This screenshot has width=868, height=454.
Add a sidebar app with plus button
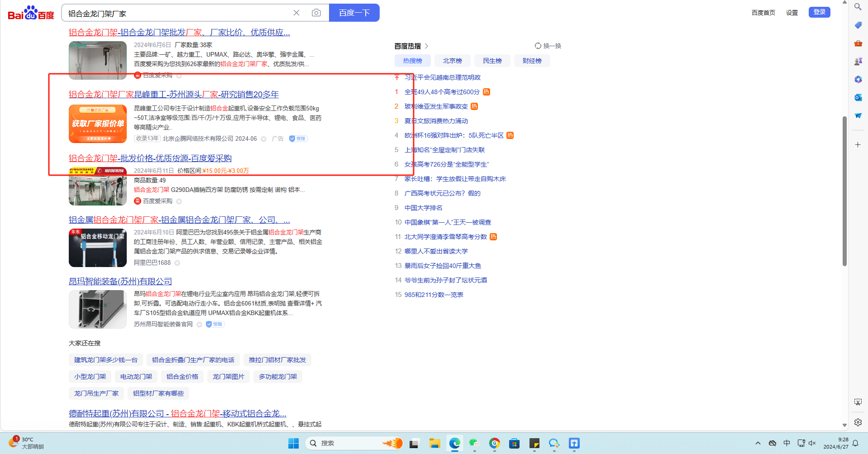(858, 145)
